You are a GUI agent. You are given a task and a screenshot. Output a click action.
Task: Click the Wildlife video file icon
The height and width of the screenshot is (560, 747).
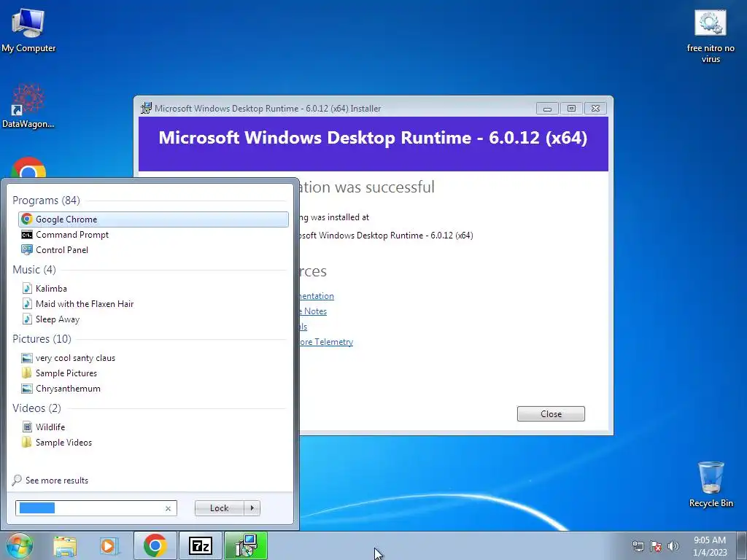click(x=27, y=427)
